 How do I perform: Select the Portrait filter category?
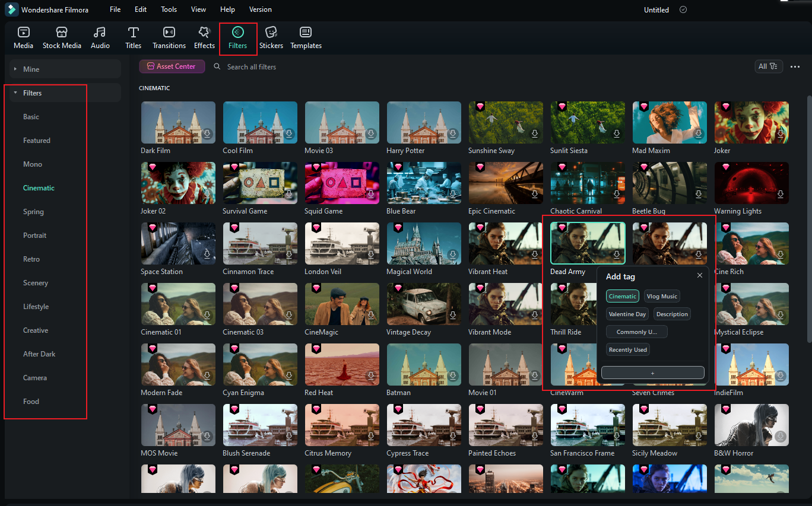pyautogui.click(x=34, y=236)
